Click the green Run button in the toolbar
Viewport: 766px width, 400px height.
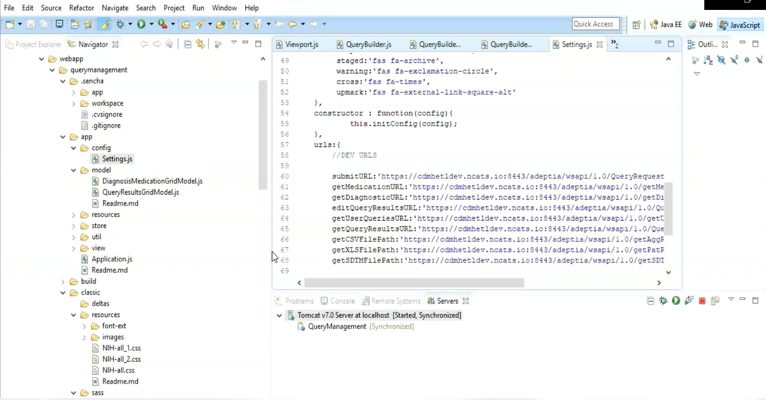coord(141,24)
